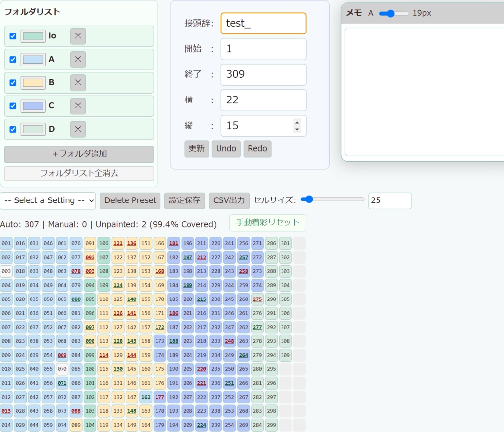Click into the 終了 end value field
The height and width of the screenshot is (432, 504).
point(263,74)
